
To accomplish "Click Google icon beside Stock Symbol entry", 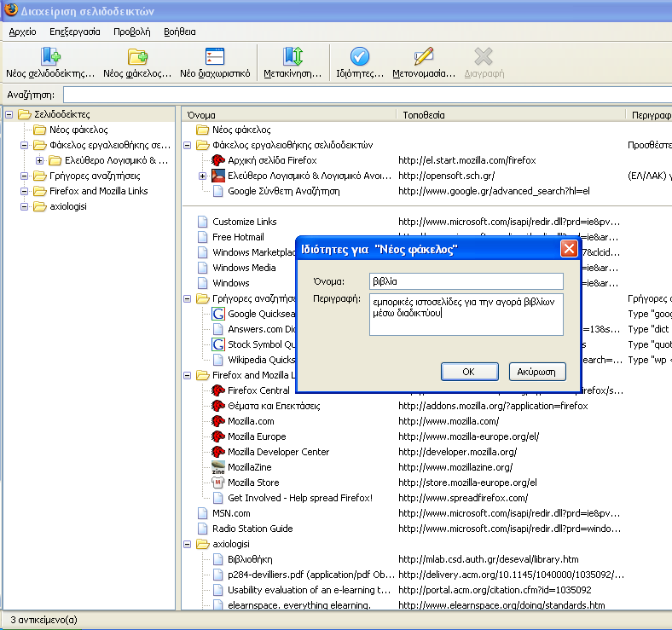I will tap(218, 344).
